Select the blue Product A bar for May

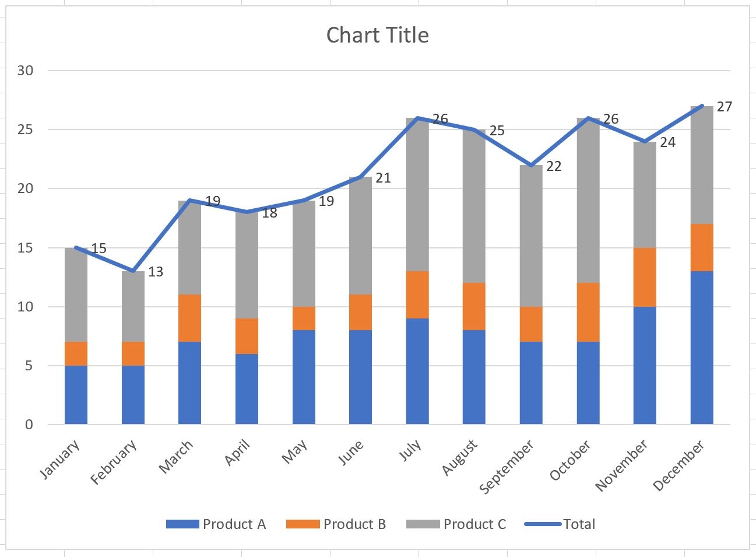pos(304,377)
